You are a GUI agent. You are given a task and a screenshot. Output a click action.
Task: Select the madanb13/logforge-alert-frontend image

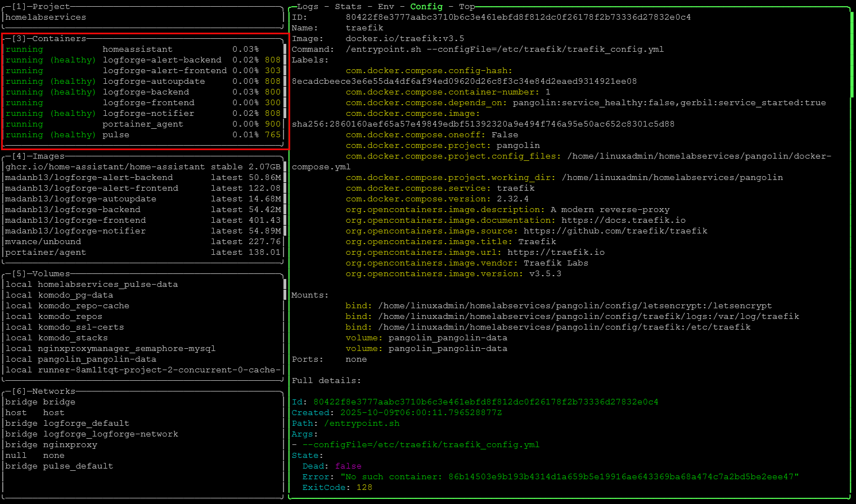pos(143,188)
